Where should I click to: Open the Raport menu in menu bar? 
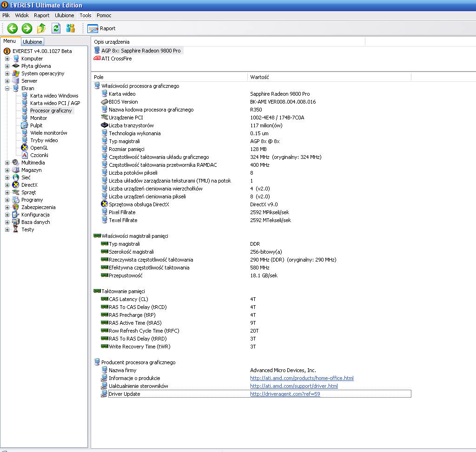(41, 15)
